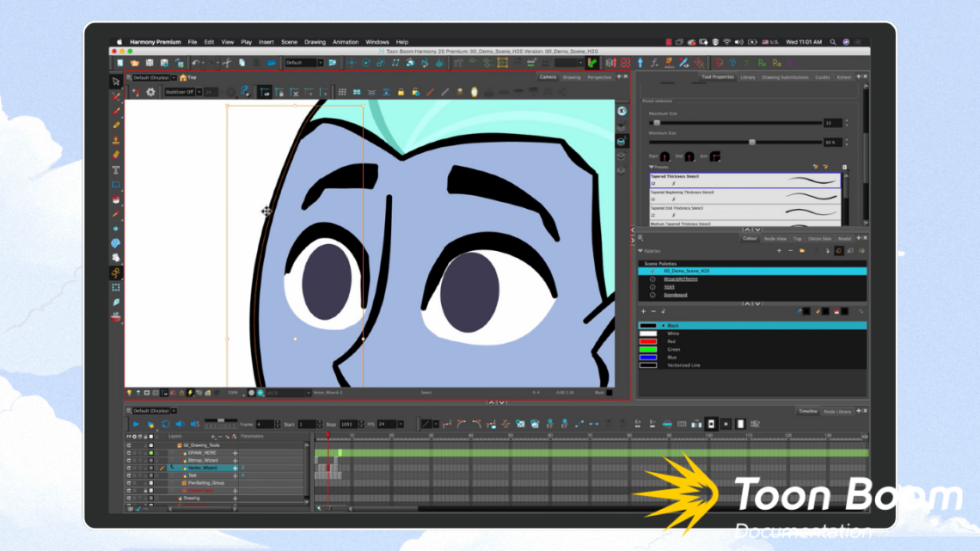980x551 pixels.
Task: Open the Default (Display) dropdown in Camera view
Action: pos(174,78)
